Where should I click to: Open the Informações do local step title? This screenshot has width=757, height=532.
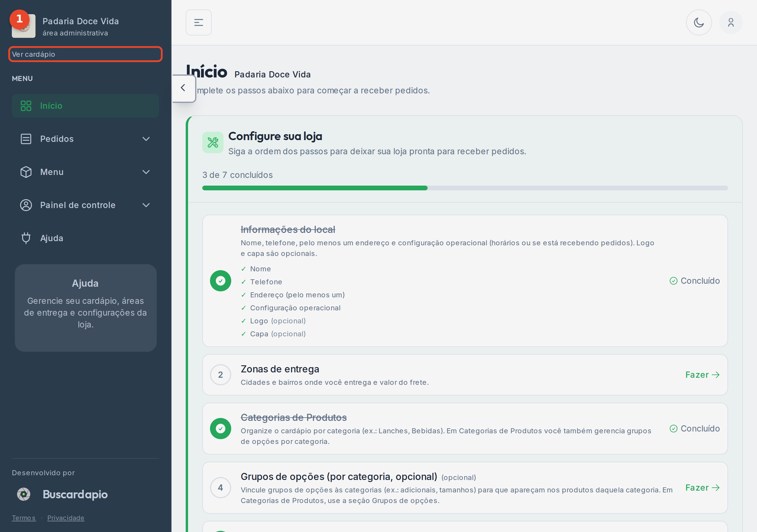point(288,229)
